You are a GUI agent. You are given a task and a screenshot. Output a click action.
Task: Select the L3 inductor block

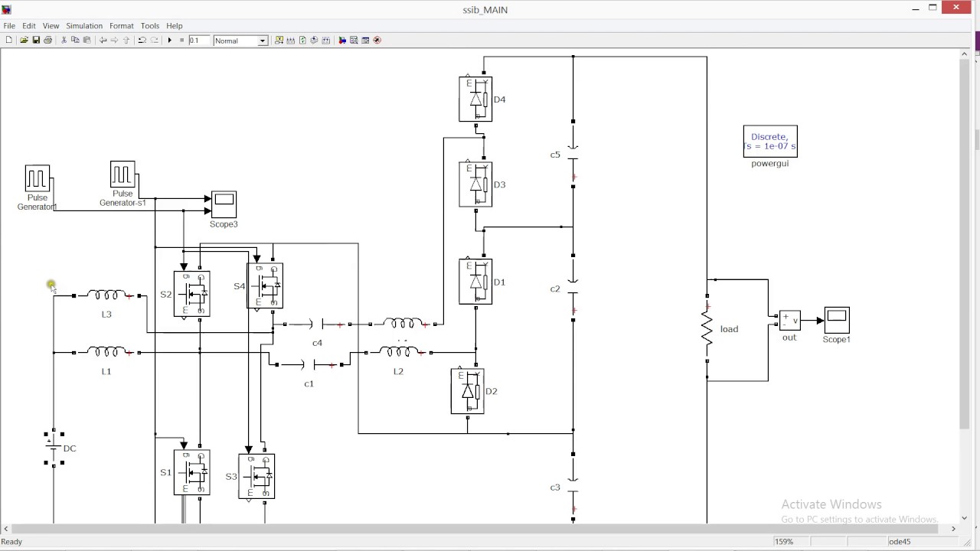(106, 295)
